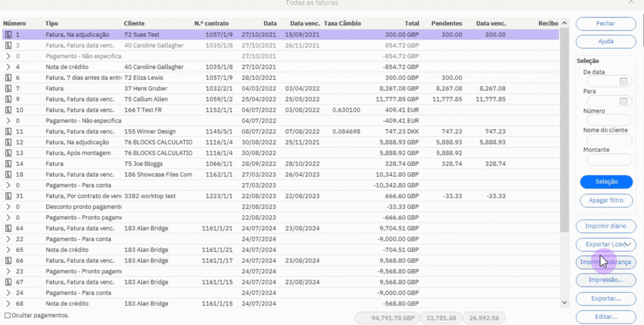Click the sort arrow beside the Recibo header
The width and height of the screenshot is (644, 325).
[x=564, y=23]
